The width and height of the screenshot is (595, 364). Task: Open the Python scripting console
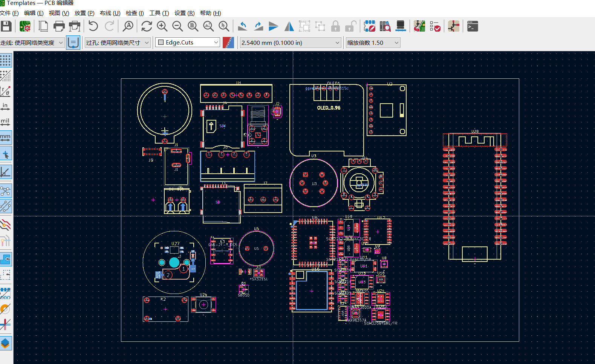[473, 26]
